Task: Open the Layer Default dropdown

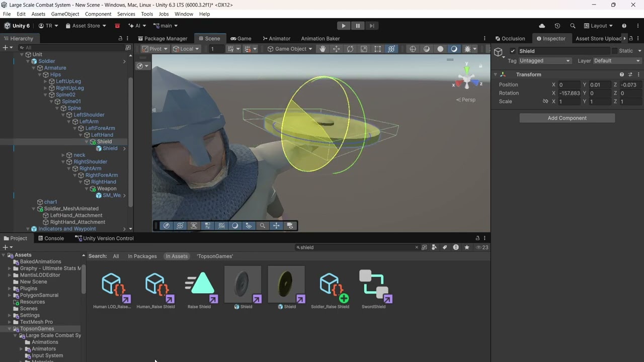Action: click(617, 61)
